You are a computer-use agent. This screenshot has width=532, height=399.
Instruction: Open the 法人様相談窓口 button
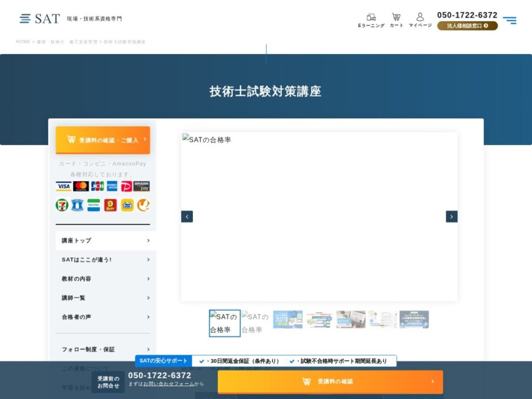(467, 26)
